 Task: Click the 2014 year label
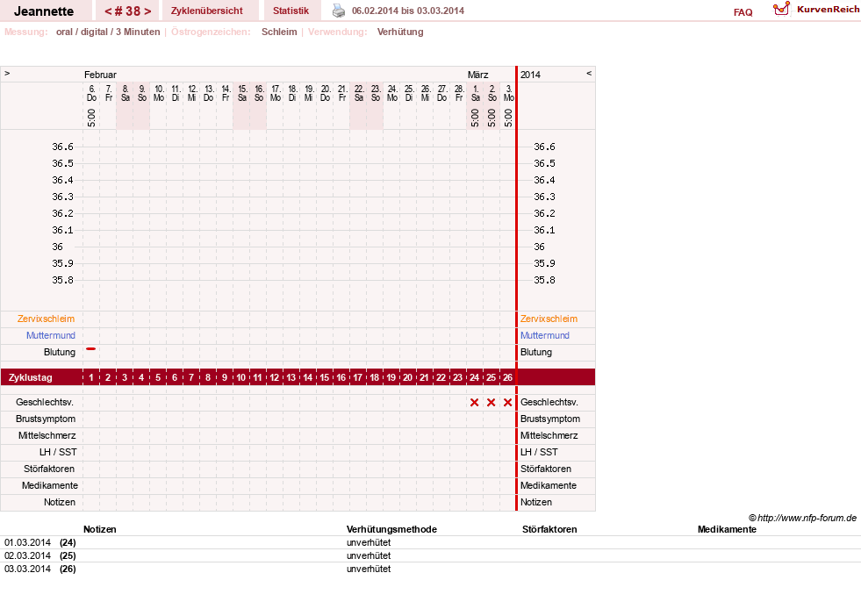(x=530, y=75)
